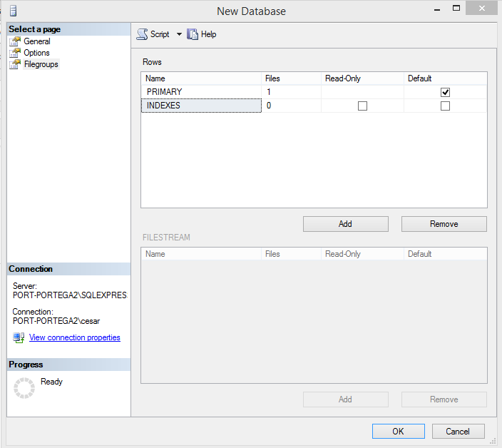This screenshot has width=502, height=448.
Task: Select the Options page
Action: coord(36,53)
